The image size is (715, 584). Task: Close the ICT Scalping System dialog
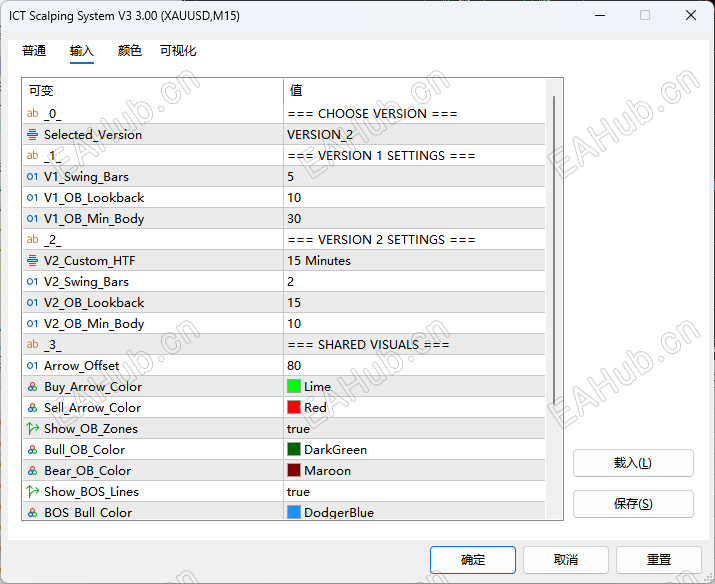[x=691, y=16]
